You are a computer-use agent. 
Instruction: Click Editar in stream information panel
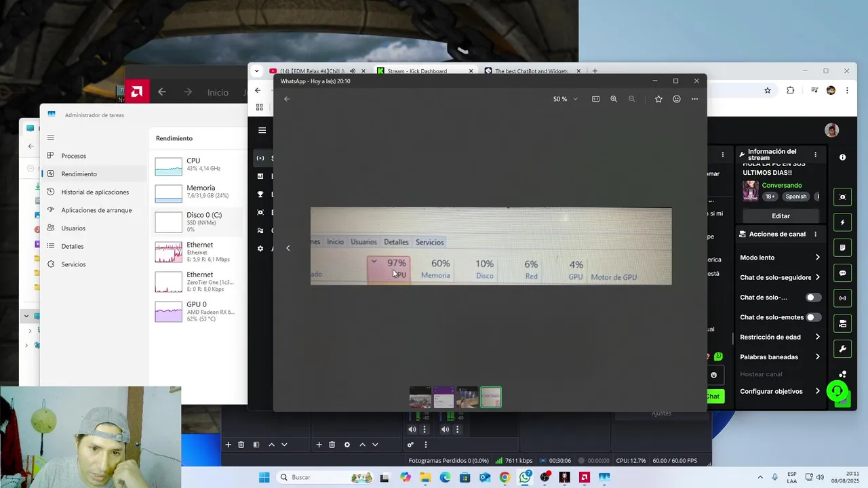781,216
